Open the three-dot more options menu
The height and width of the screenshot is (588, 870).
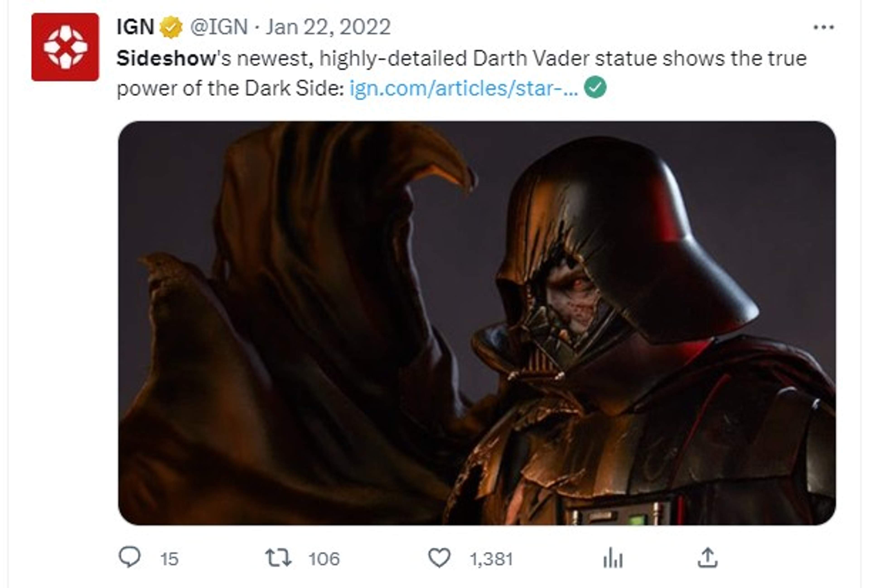(824, 27)
